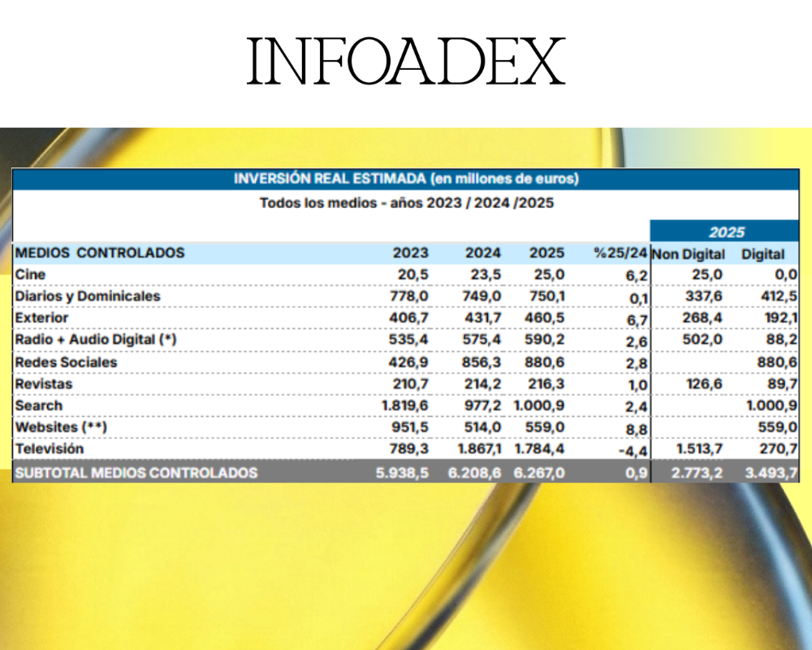Select the 'Cine' row label
The height and width of the screenshot is (650, 812).
click(x=30, y=274)
